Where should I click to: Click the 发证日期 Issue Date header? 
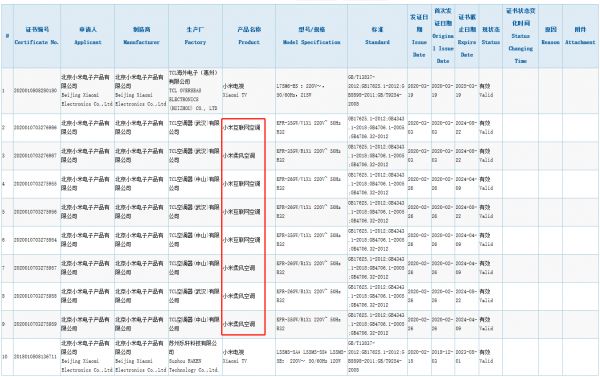pos(419,36)
